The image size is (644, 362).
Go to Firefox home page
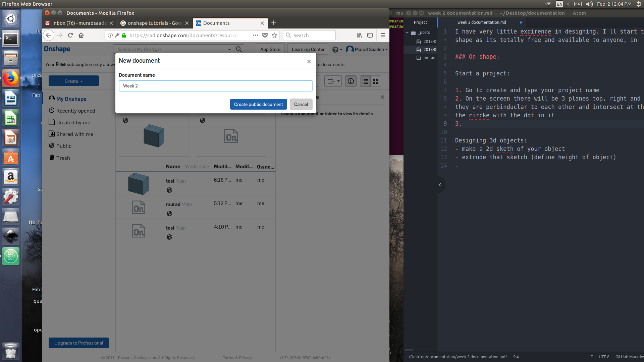coord(81,35)
